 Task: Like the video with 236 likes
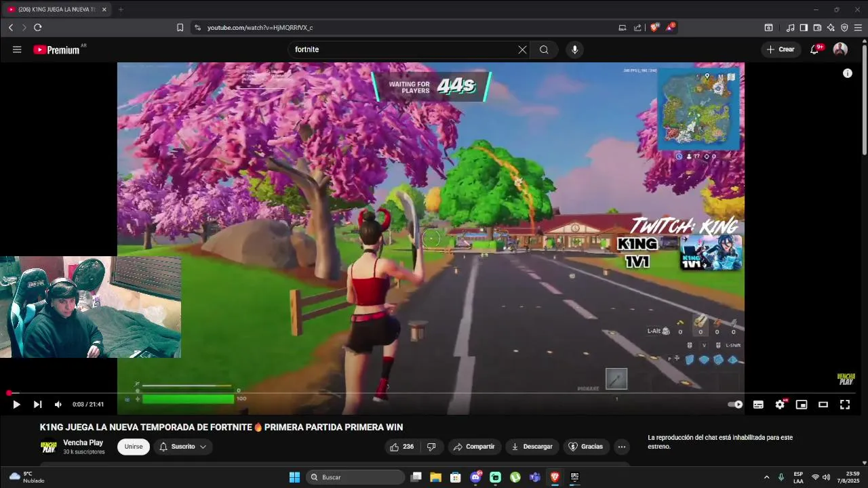click(x=401, y=447)
